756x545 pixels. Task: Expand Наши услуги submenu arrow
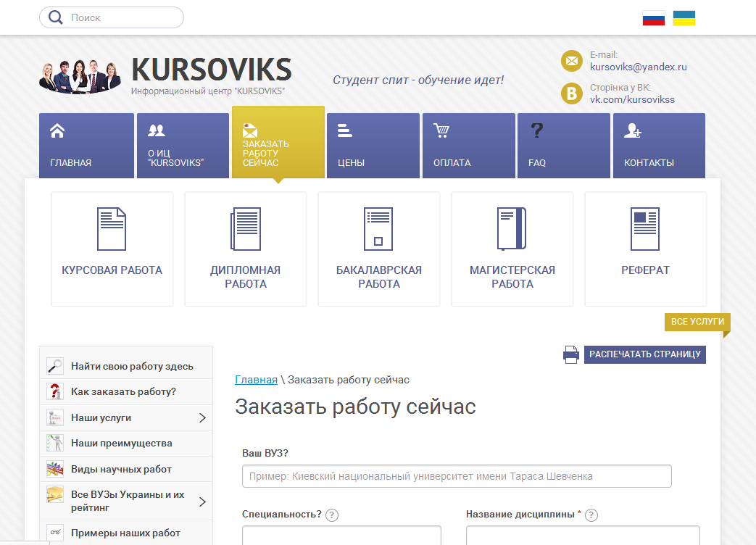pos(202,417)
